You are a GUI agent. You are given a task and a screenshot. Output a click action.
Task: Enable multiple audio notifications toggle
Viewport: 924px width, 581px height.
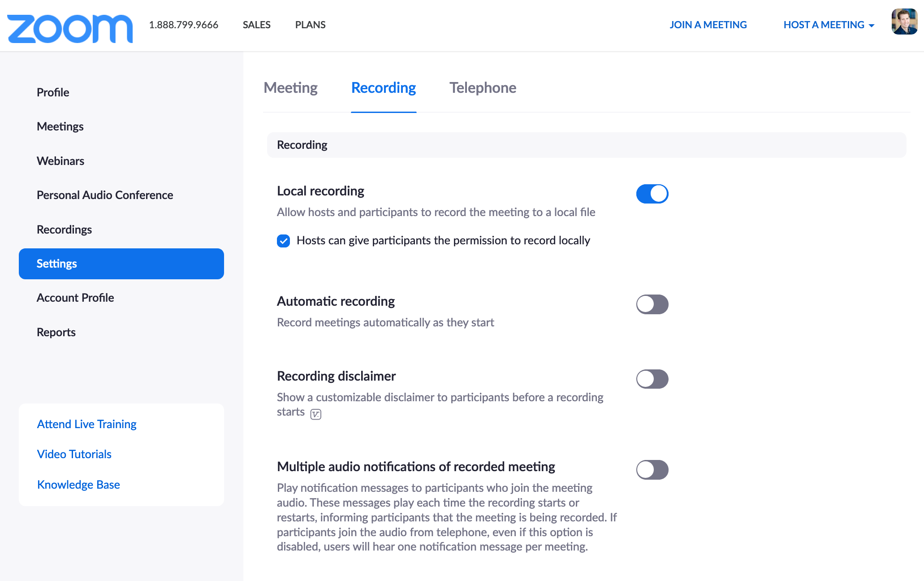coord(652,470)
